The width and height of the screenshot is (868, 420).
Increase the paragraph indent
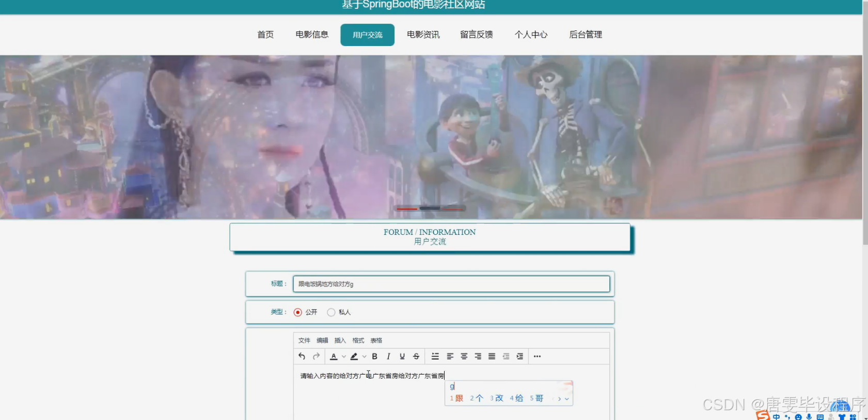coord(520,356)
